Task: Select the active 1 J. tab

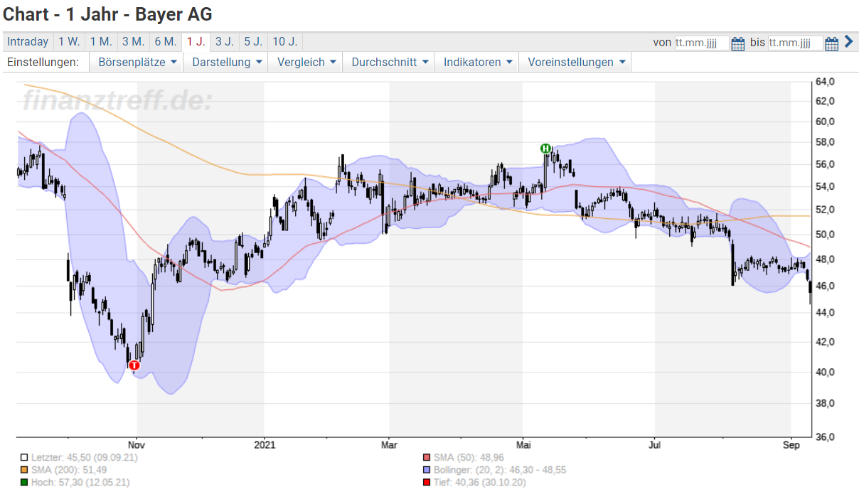Action: click(196, 42)
